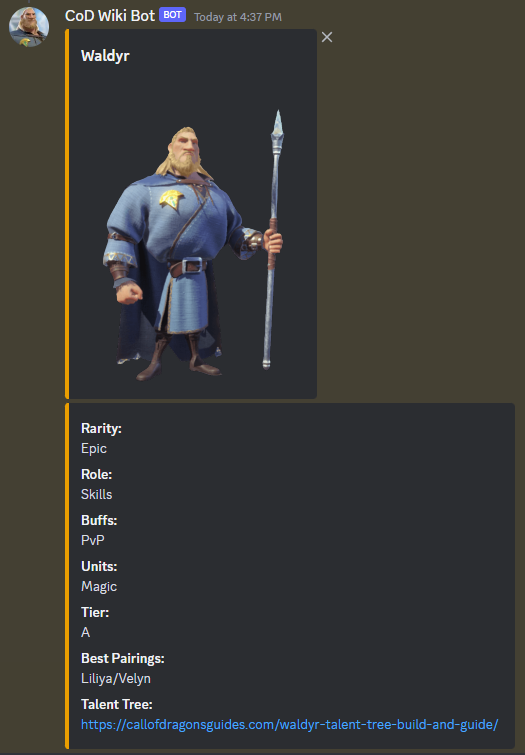The width and height of the screenshot is (525, 755).
Task: Click the BOT tag badge
Action: click(172, 15)
